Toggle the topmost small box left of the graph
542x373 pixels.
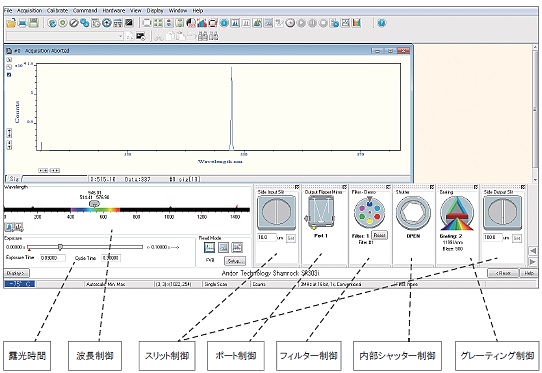coord(9,60)
